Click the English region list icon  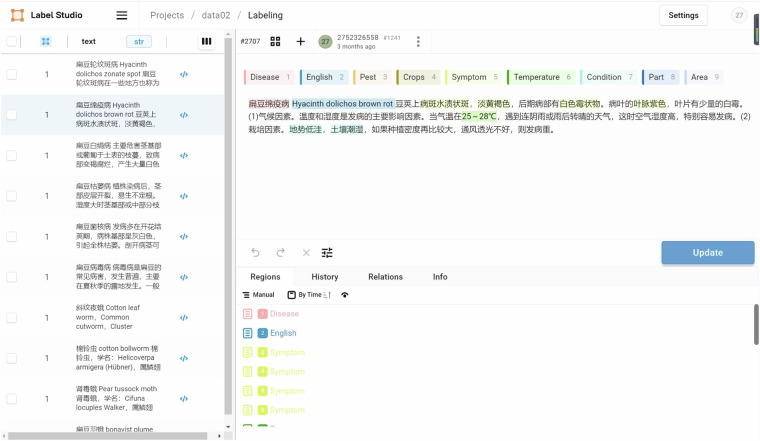248,333
